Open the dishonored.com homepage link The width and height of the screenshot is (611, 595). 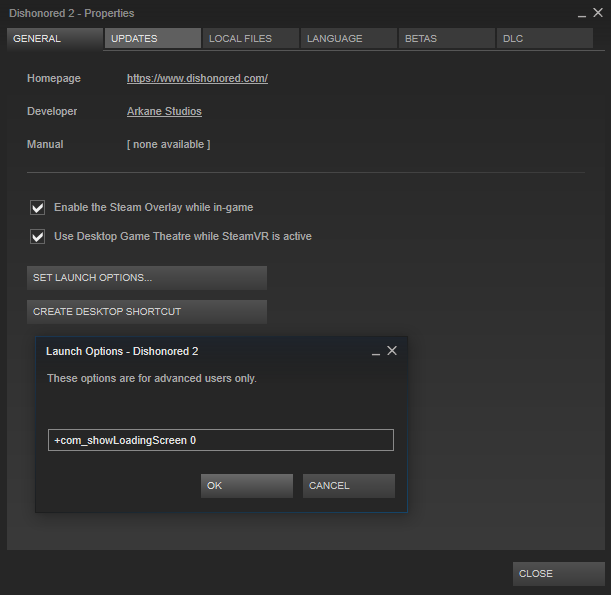(x=197, y=78)
